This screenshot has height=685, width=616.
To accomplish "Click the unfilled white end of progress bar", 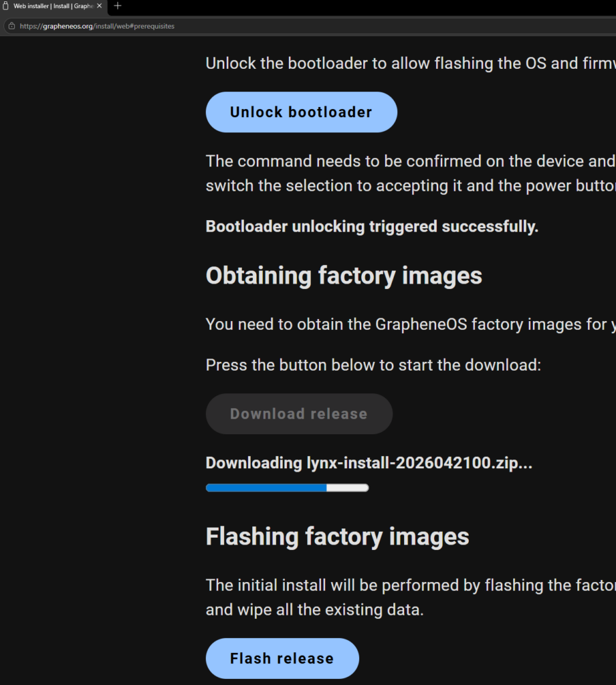I will (x=347, y=488).
